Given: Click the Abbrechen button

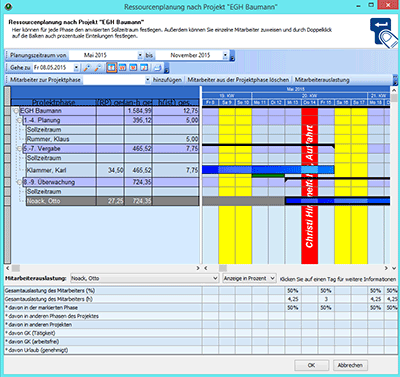Looking at the screenshot, I should coord(350,365).
